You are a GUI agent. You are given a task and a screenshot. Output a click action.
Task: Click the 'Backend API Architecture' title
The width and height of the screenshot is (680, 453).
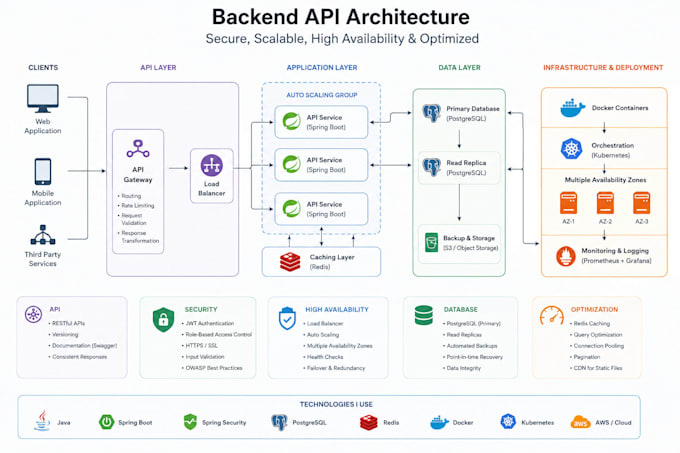(340, 17)
